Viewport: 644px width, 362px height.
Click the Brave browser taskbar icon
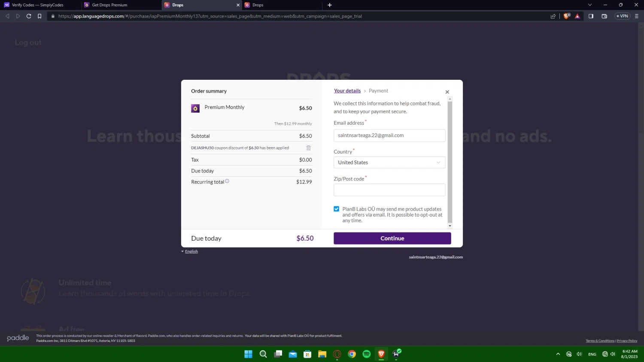381,354
